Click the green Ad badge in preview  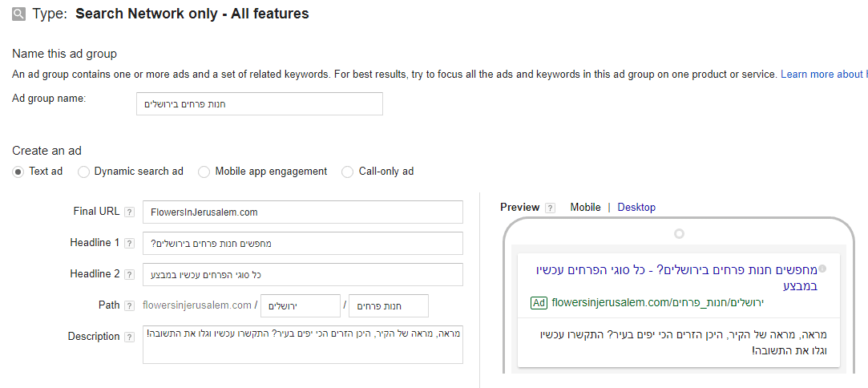[x=539, y=303]
